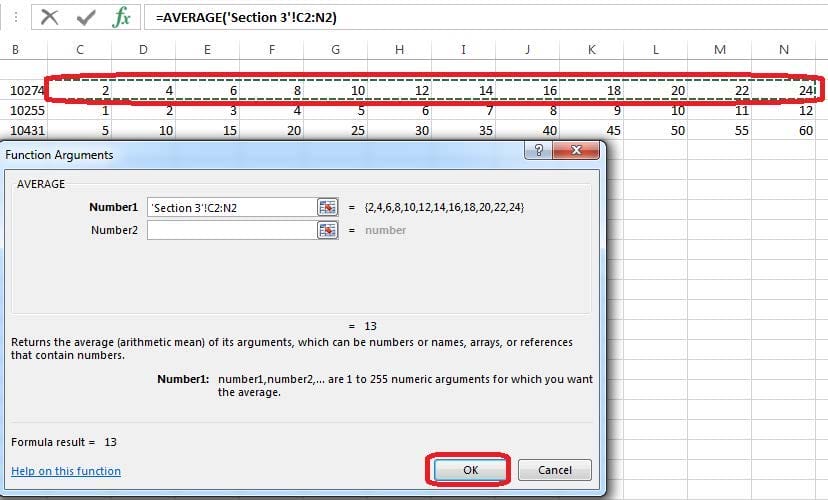This screenshot has width=828, height=500.
Task: Cancel the Function Arguments dialog
Action: coord(555,470)
